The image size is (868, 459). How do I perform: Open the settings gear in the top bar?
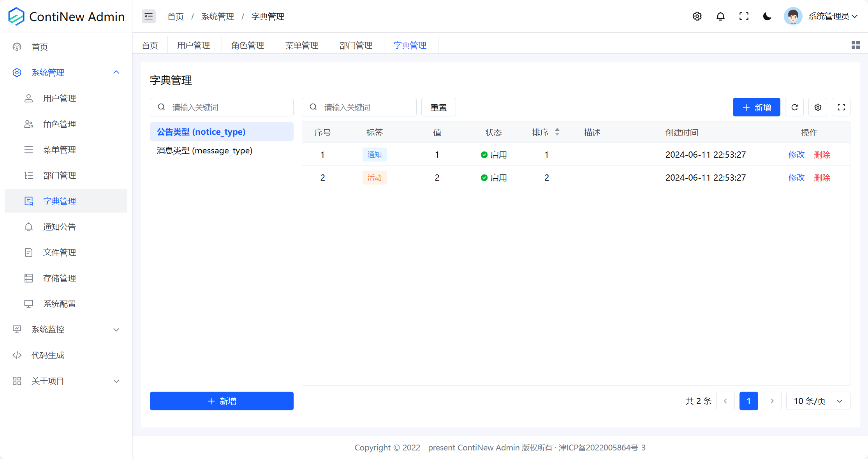[x=697, y=16]
